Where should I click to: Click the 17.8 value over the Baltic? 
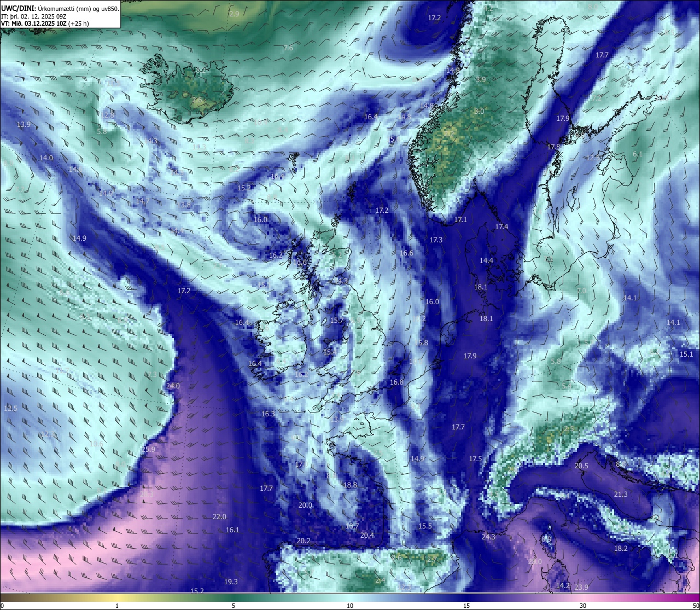(x=554, y=147)
